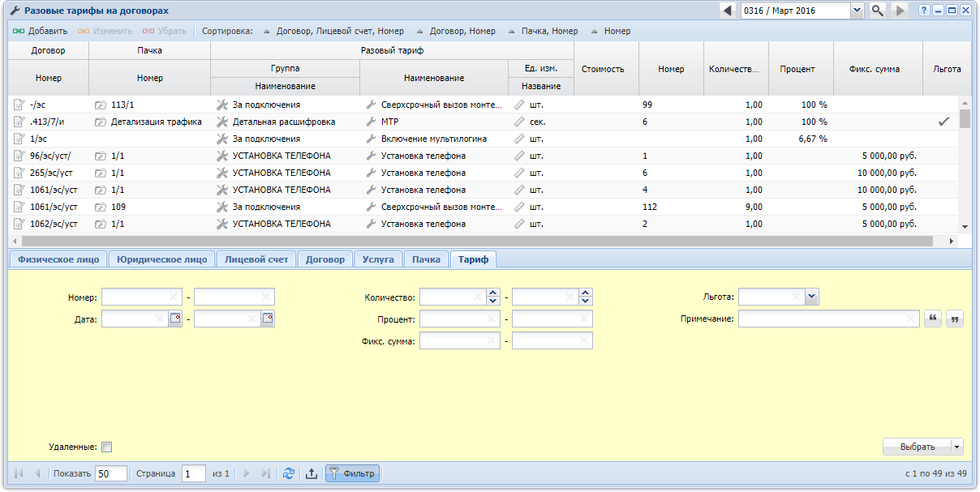980x492 pixels.
Task: Go to next period arrow
Action: click(898, 11)
